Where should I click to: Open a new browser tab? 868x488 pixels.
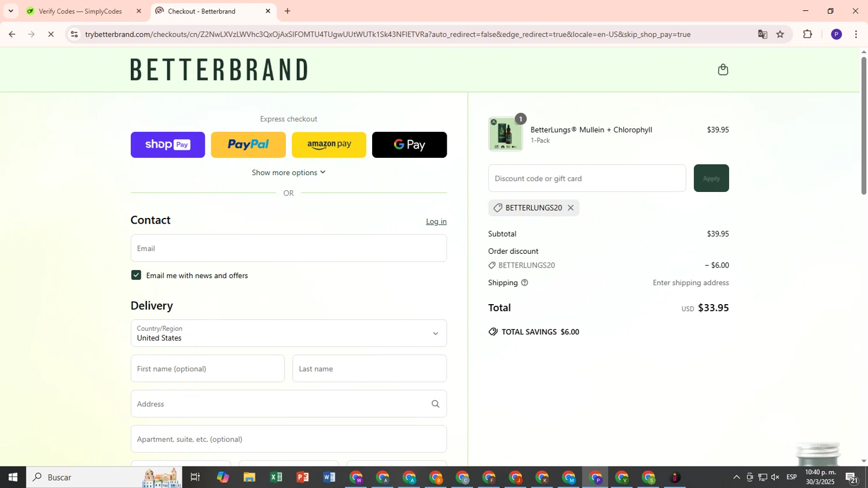tap(288, 11)
